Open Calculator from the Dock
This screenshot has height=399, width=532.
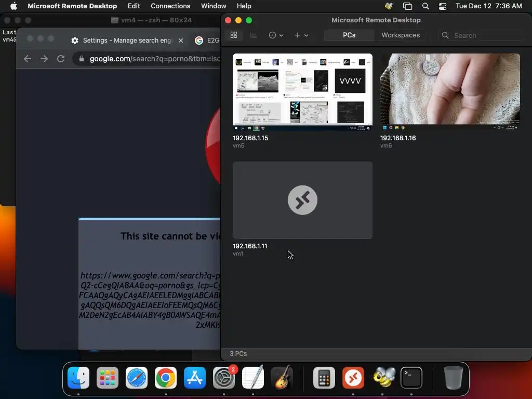click(324, 378)
